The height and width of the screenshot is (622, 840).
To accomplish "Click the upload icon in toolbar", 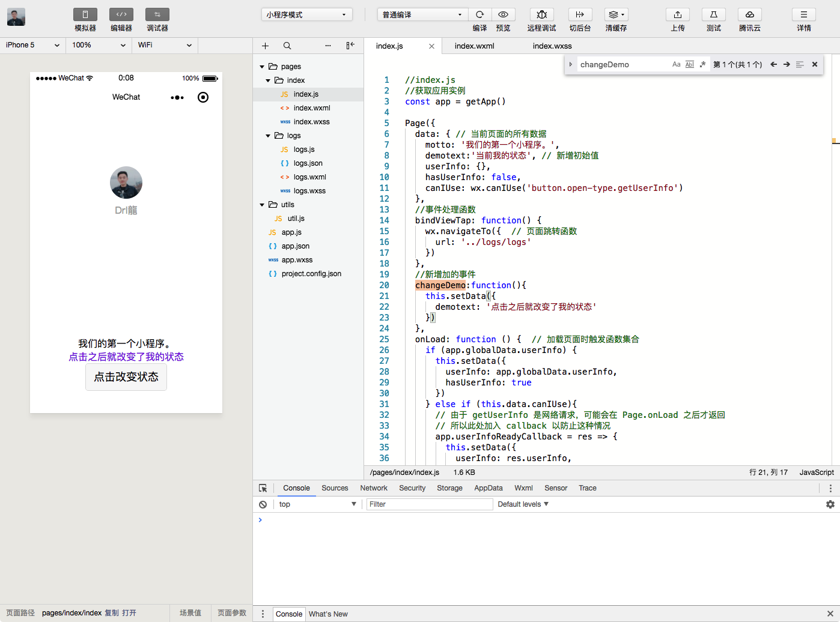I will [x=677, y=14].
